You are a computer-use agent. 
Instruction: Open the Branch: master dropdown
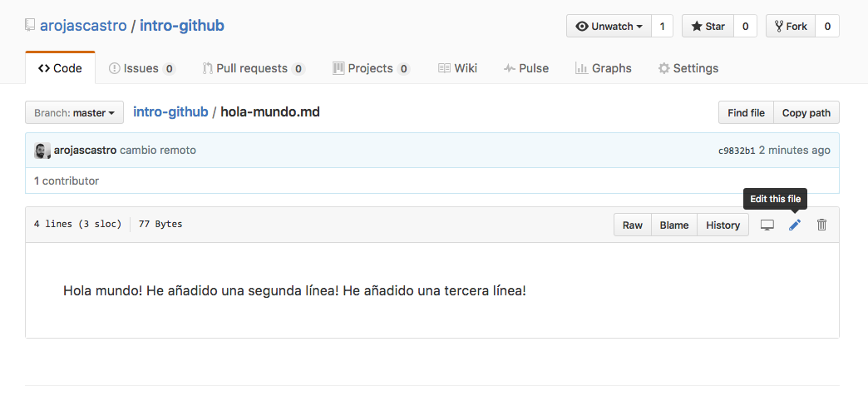point(74,112)
